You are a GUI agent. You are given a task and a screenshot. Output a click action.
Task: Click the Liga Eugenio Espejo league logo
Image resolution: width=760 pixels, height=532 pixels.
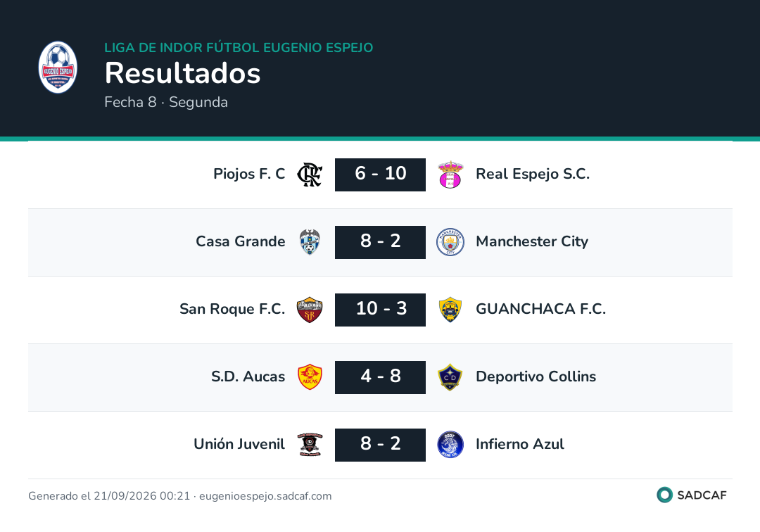point(58,68)
